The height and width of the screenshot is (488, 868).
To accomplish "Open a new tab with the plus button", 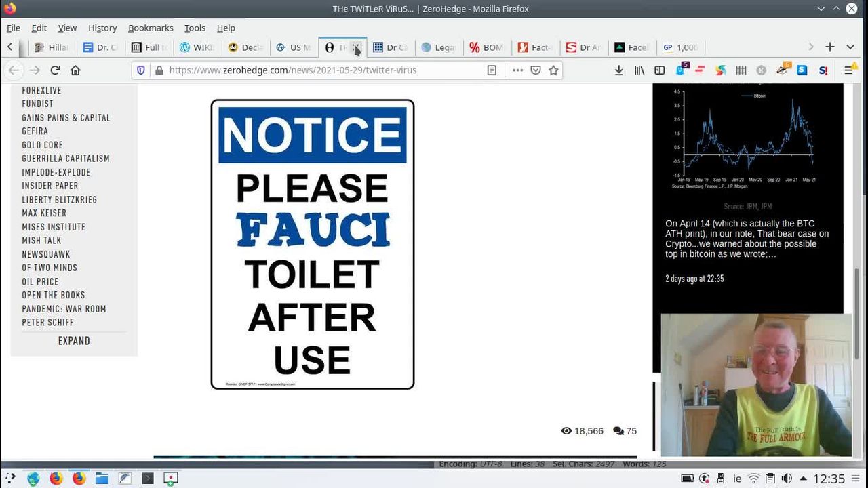I will (829, 47).
